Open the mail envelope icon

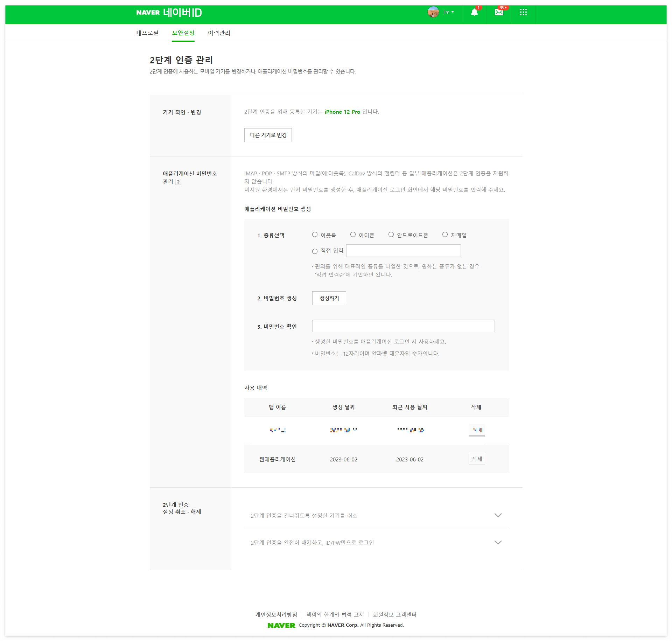click(499, 13)
